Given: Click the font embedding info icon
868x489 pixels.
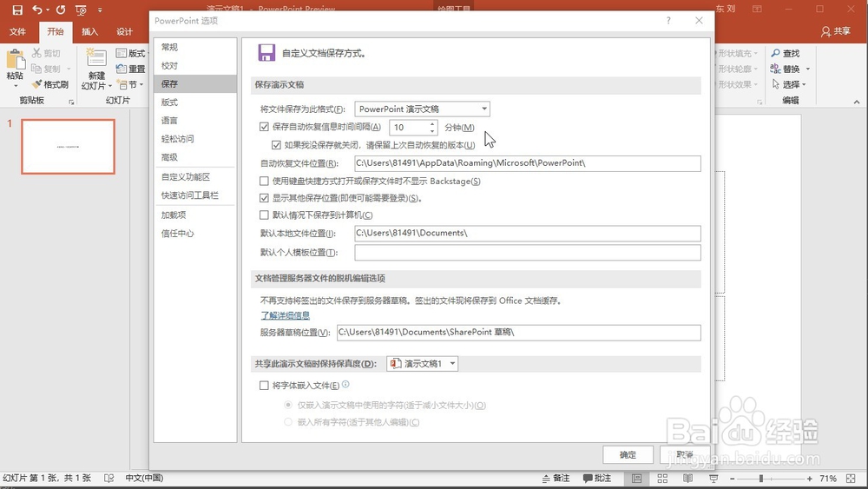Looking at the screenshot, I should pyautogui.click(x=345, y=384).
